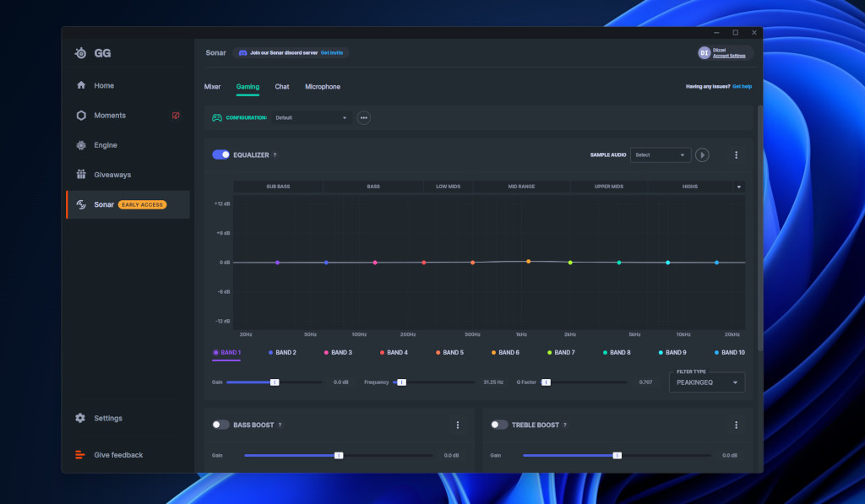Click the Giveaways gift icon
This screenshot has height=504, width=865.
(81, 174)
